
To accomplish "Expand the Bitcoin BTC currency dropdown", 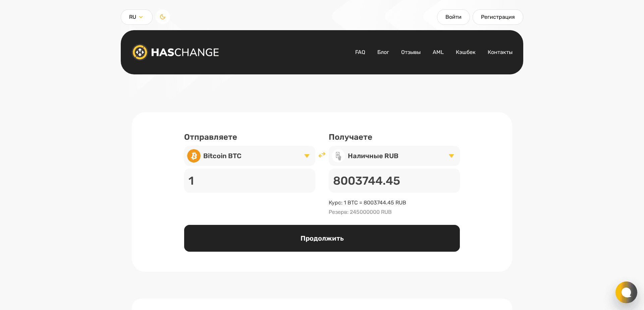I will point(306,156).
